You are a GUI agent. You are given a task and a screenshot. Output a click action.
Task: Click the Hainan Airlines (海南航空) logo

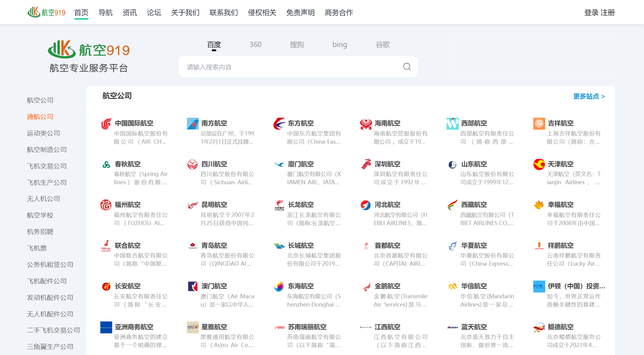click(366, 124)
